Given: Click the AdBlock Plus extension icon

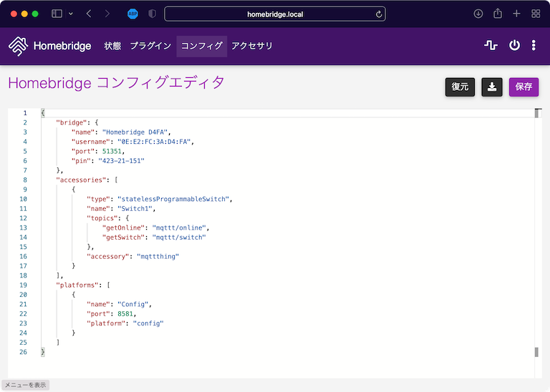Looking at the screenshot, I should pyautogui.click(x=132, y=14).
